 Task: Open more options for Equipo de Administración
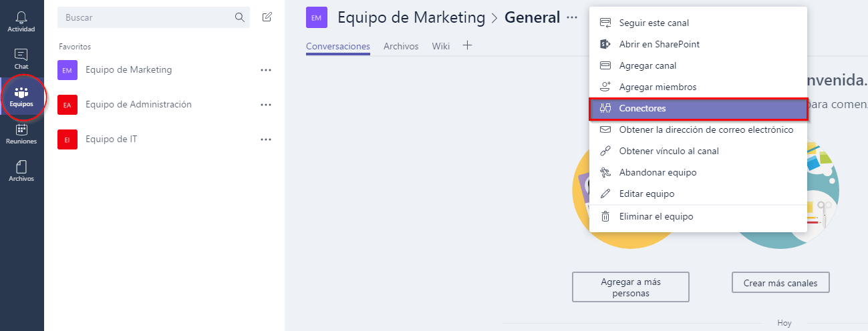pos(266,105)
